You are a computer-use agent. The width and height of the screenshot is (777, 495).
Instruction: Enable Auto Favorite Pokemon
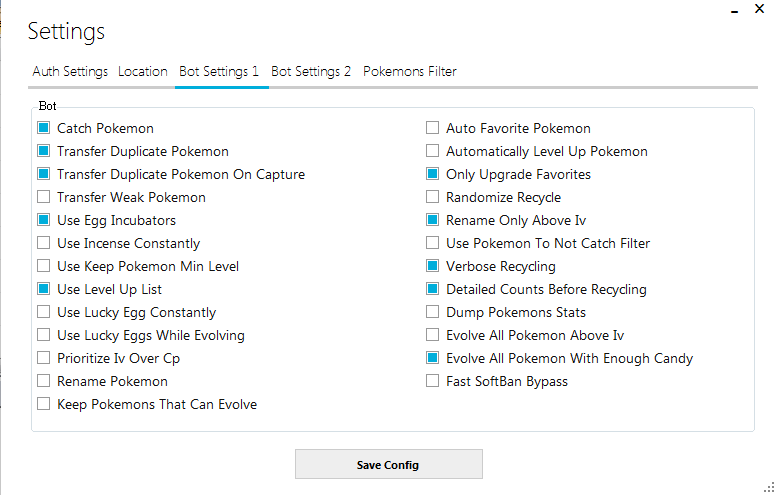pos(433,128)
